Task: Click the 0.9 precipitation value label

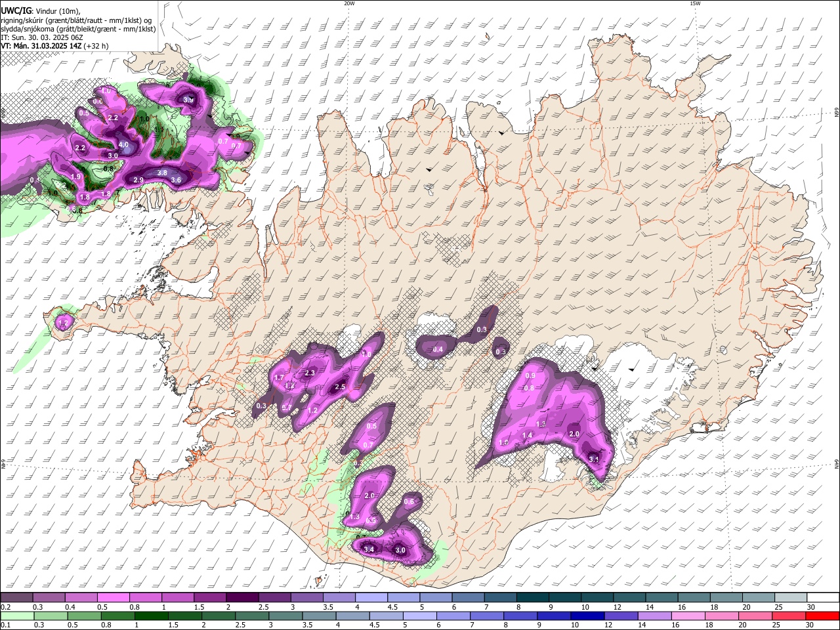Action: (x=531, y=375)
